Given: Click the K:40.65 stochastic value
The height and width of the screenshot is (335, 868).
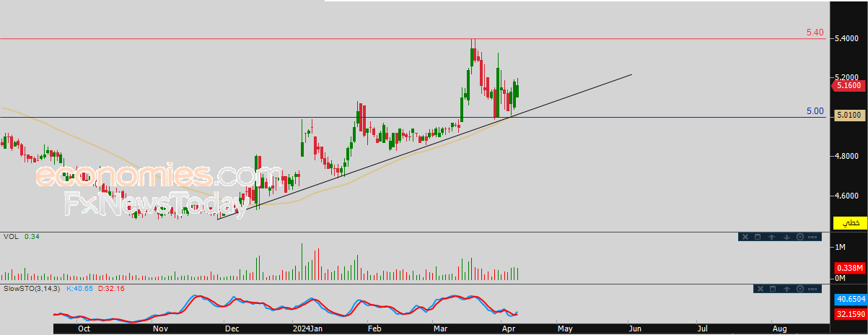Looking at the screenshot, I should pos(80,288).
